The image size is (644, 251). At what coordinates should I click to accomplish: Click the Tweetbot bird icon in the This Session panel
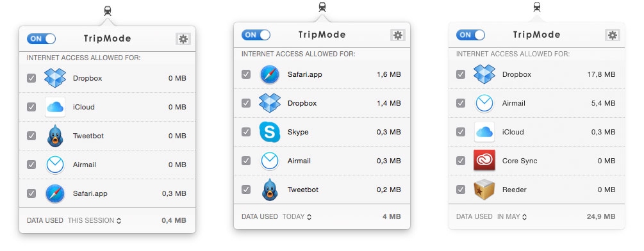pos(55,136)
